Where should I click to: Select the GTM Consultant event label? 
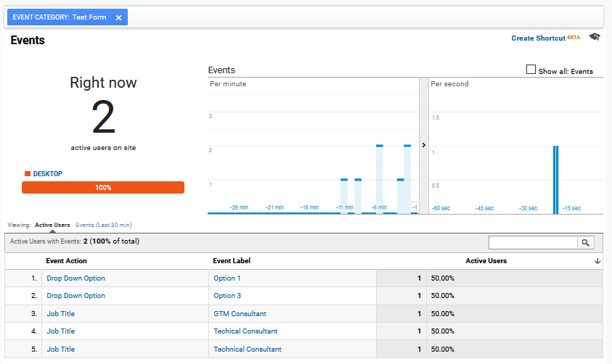coord(240,314)
